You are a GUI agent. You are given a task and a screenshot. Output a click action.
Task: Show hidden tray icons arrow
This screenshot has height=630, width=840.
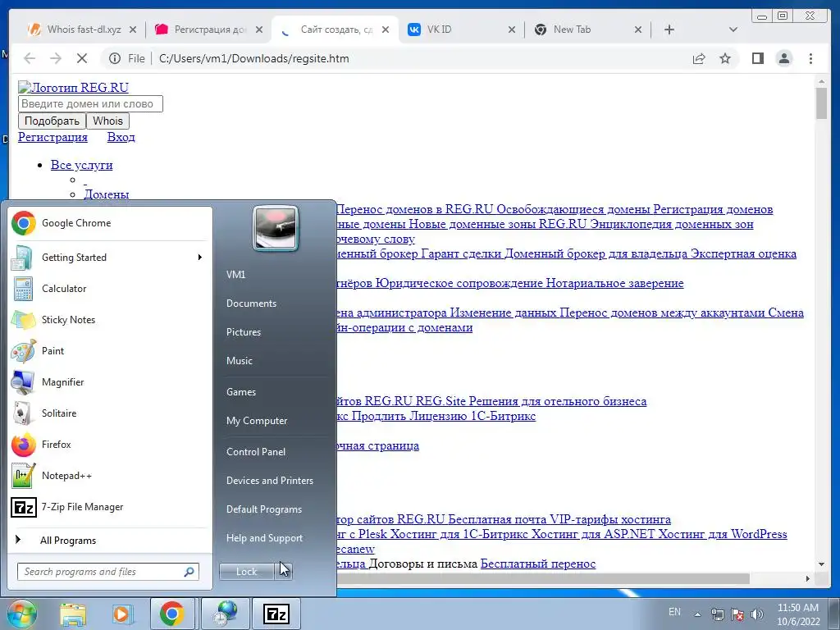[697, 614]
